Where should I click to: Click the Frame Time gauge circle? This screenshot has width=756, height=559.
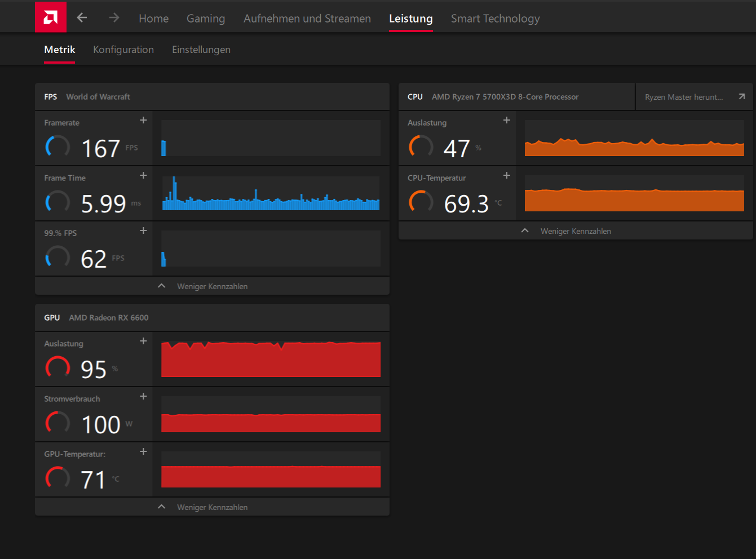(58, 202)
